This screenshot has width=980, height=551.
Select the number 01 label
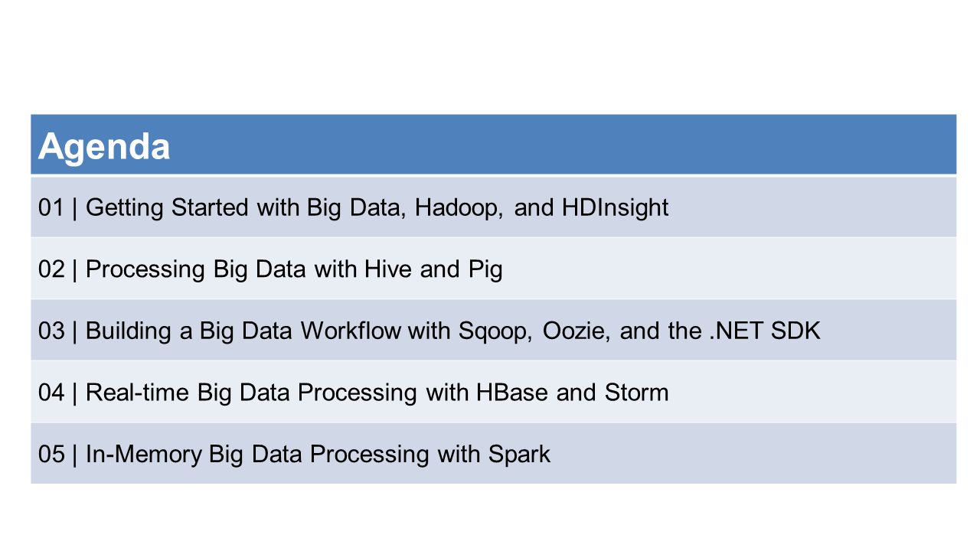click(x=51, y=207)
